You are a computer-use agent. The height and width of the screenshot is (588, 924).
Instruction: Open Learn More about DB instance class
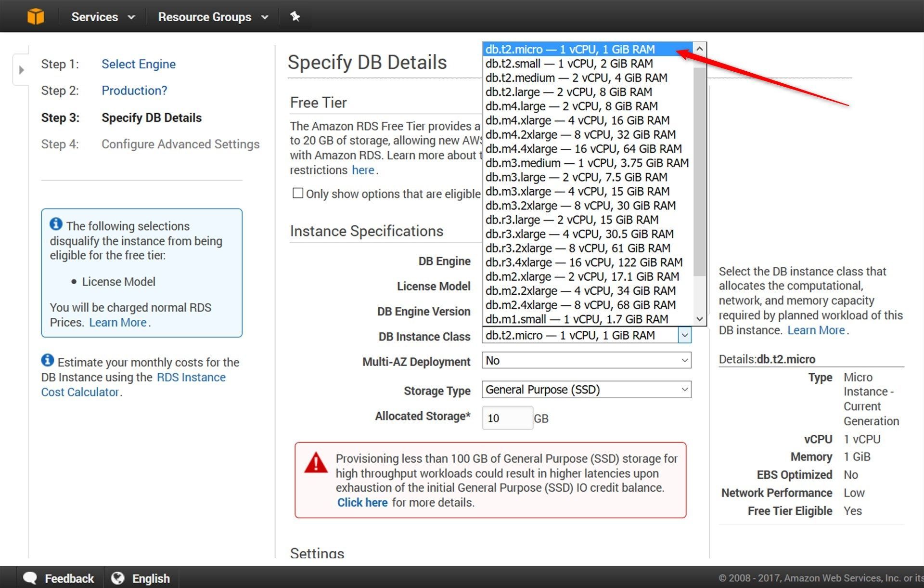tap(816, 330)
